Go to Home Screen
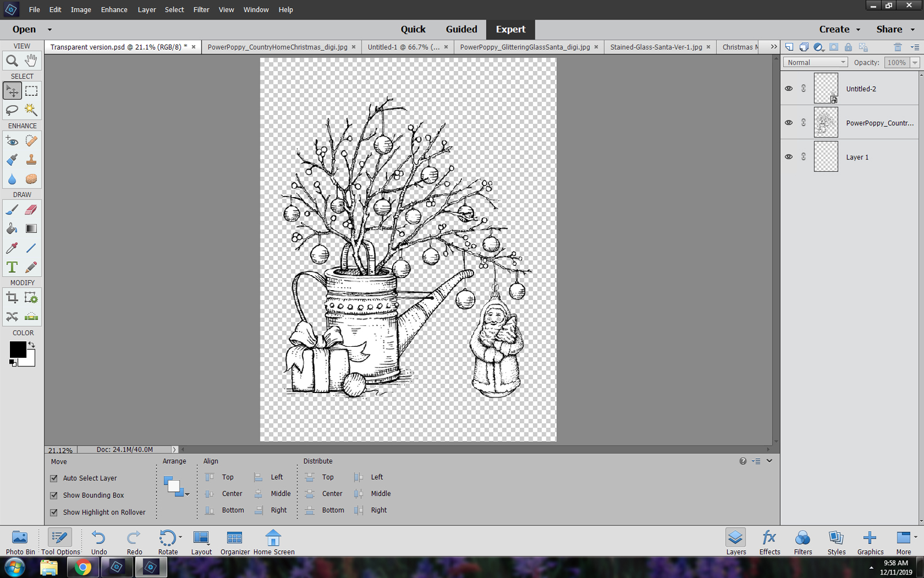 274,542
